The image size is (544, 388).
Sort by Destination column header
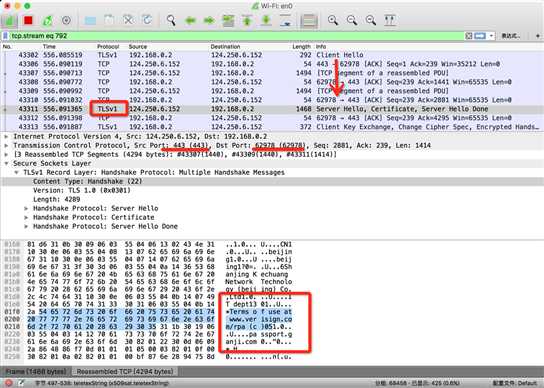pos(225,47)
